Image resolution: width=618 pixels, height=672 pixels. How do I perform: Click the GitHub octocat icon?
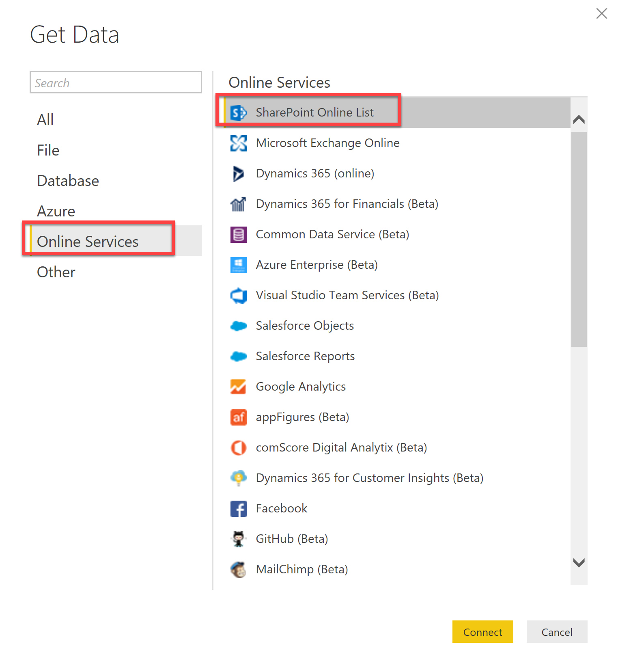(x=238, y=539)
